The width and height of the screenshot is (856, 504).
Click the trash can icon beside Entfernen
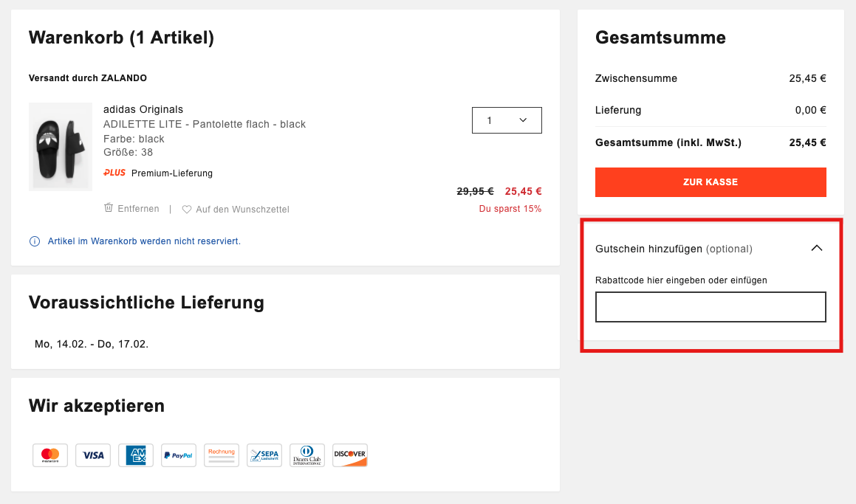[109, 208]
